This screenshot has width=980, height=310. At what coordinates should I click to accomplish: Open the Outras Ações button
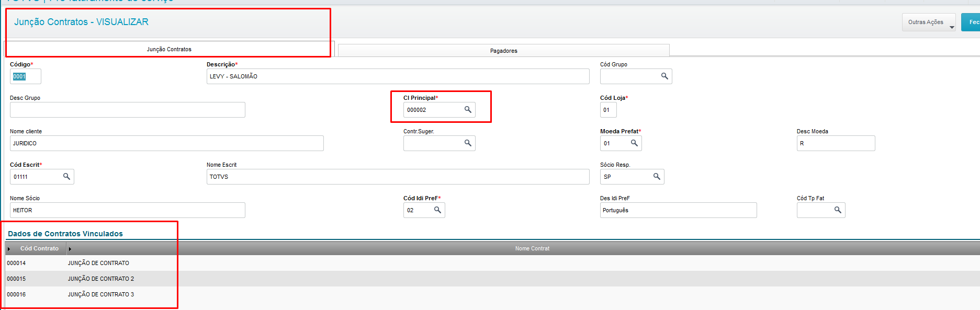click(x=929, y=22)
